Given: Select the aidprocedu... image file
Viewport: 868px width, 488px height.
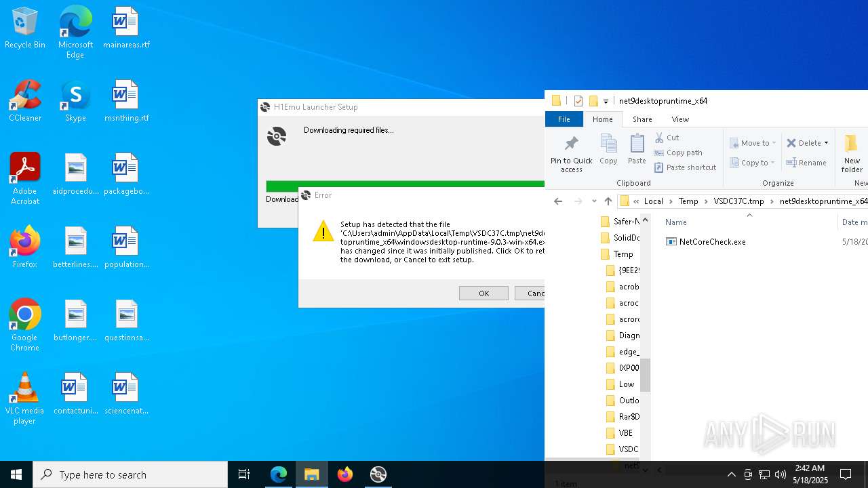Looking at the screenshot, I should coord(75,175).
